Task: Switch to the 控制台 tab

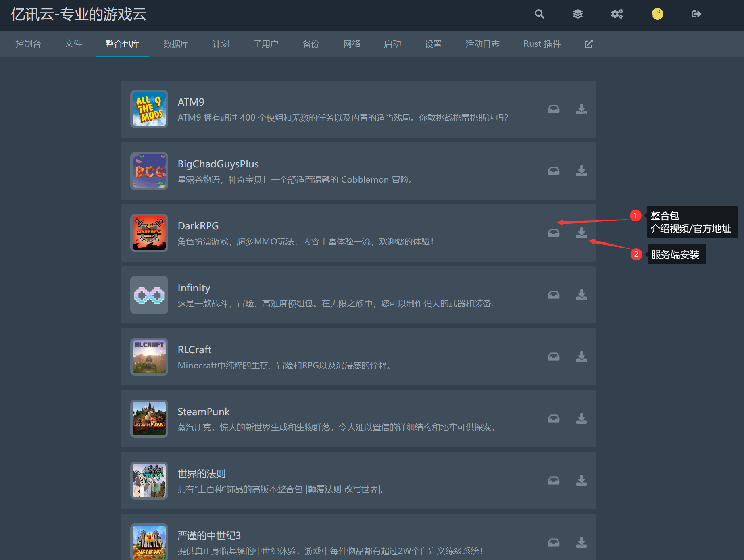Action: pyautogui.click(x=28, y=44)
